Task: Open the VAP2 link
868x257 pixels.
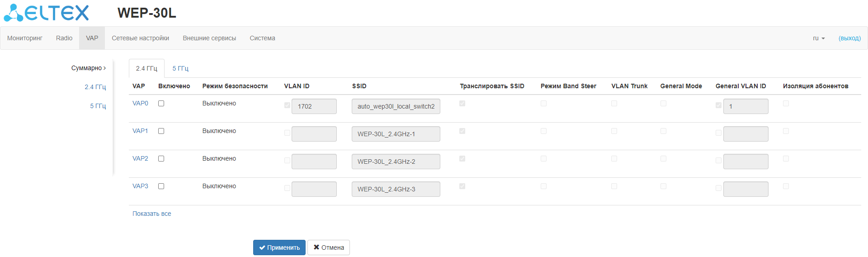Action: pyautogui.click(x=140, y=158)
